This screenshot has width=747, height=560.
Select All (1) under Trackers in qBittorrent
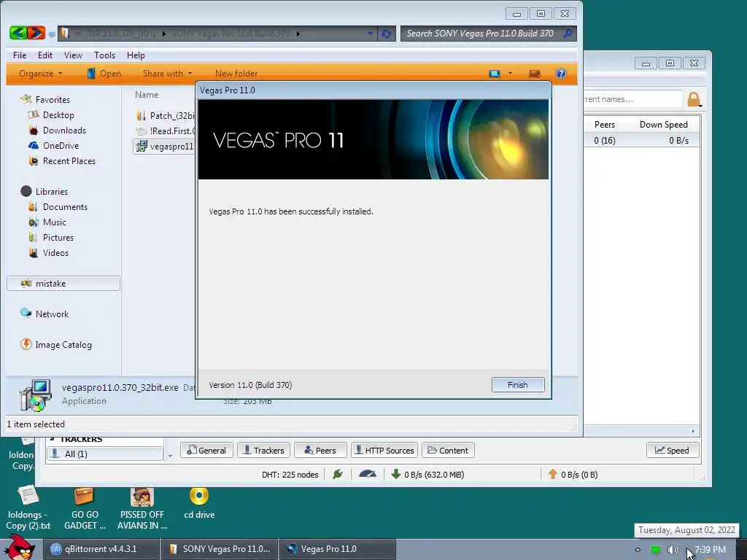click(x=105, y=454)
